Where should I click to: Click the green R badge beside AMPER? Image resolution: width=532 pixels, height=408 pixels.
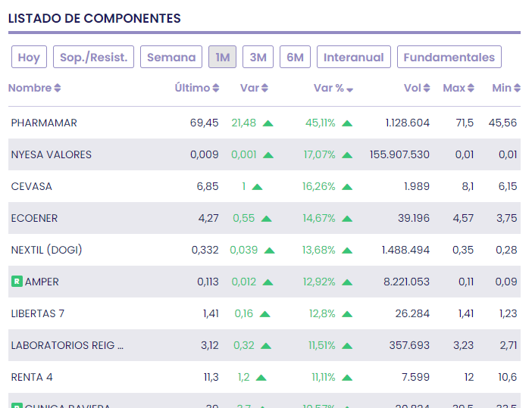pyautogui.click(x=17, y=282)
